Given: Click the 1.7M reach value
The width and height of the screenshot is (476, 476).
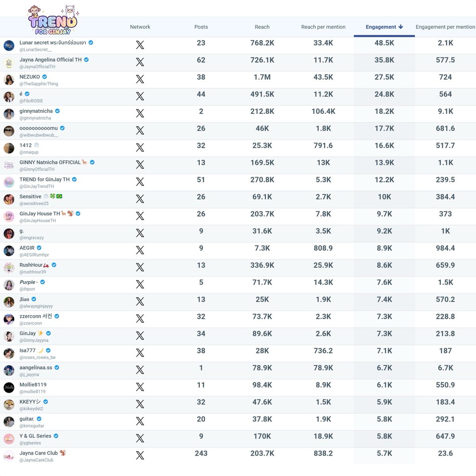Looking at the screenshot, I should coord(262,77).
